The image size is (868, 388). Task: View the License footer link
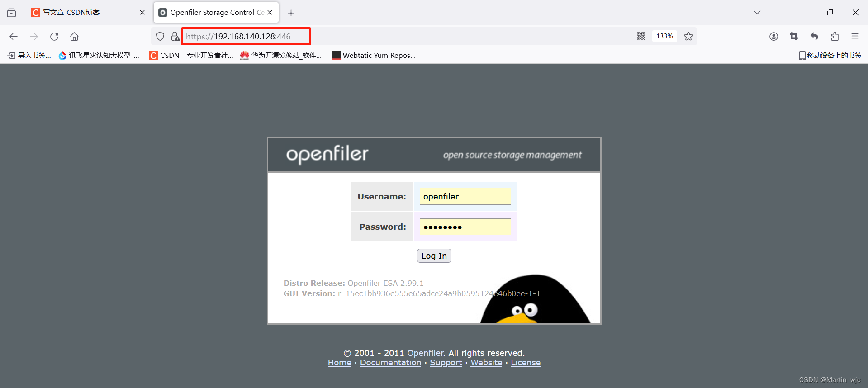click(526, 363)
